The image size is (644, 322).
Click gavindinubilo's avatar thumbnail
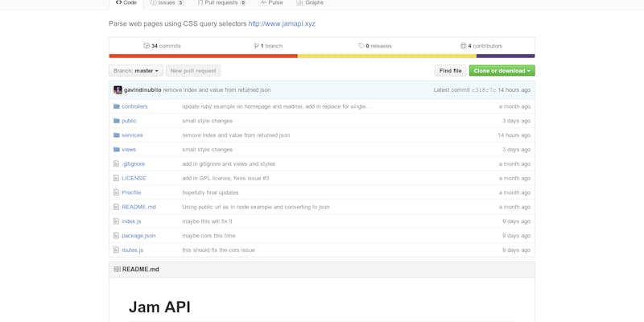tap(118, 90)
